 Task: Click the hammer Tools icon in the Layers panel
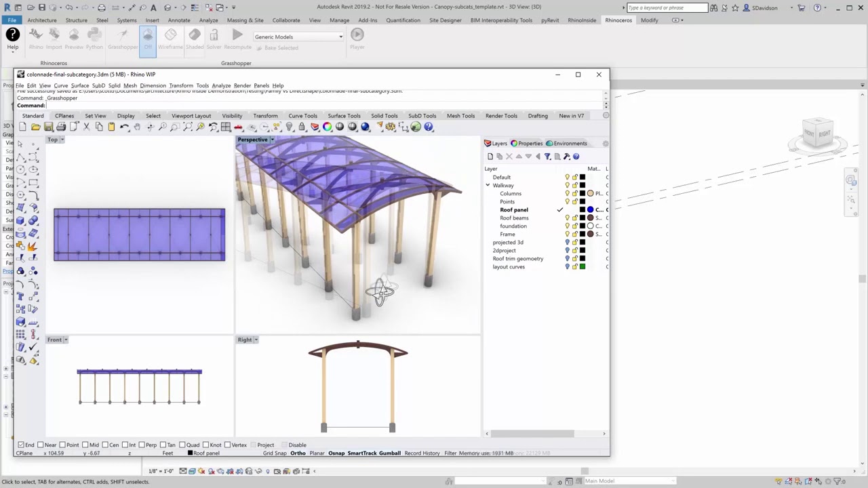tap(566, 157)
